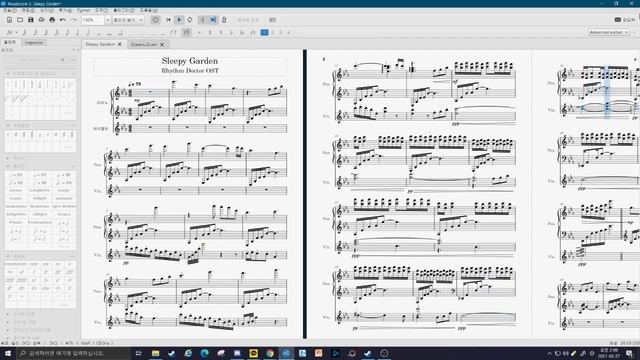Select the Sleepy Garden title text

pos(190,61)
